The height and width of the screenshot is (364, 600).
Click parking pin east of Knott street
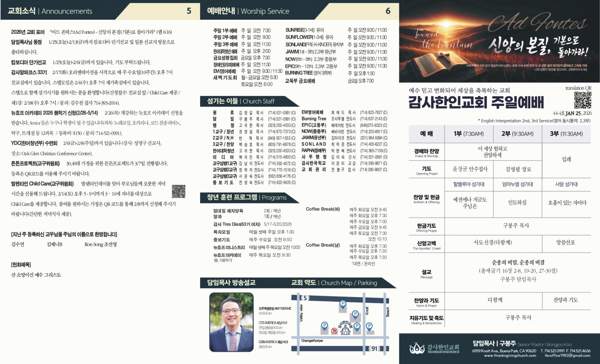[369, 327]
